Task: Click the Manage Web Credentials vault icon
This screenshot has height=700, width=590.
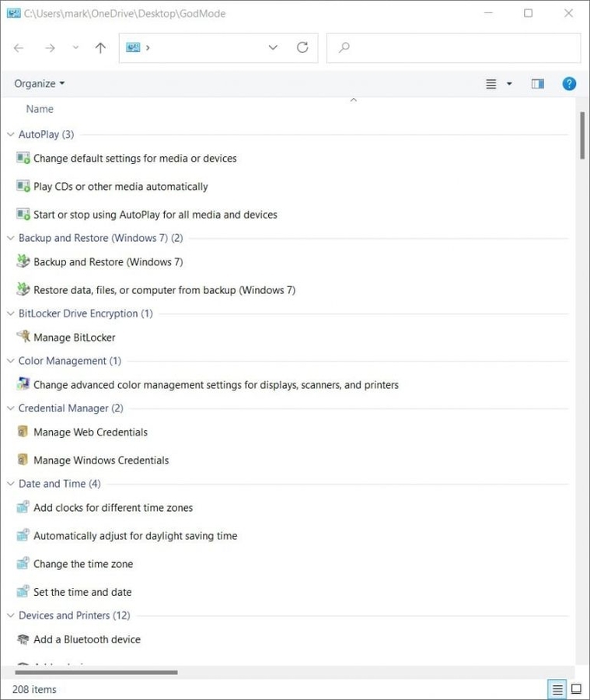Action: point(23,432)
